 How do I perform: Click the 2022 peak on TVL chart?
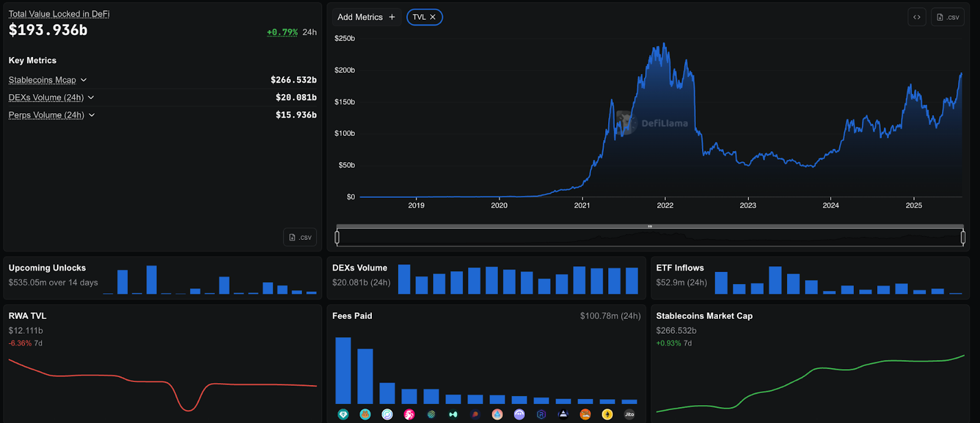(x=665, y=44)
